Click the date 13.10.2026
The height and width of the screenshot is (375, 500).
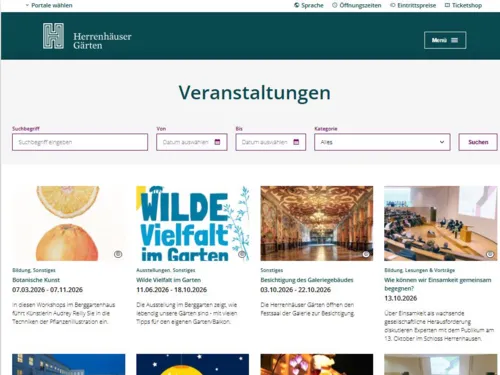pos(400,298)
